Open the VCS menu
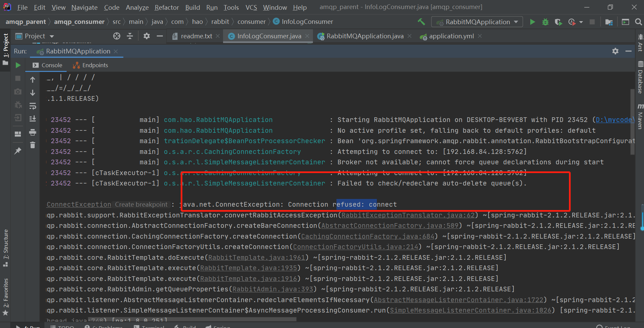The height and width of the screenshot is (328, 644). 251,7
